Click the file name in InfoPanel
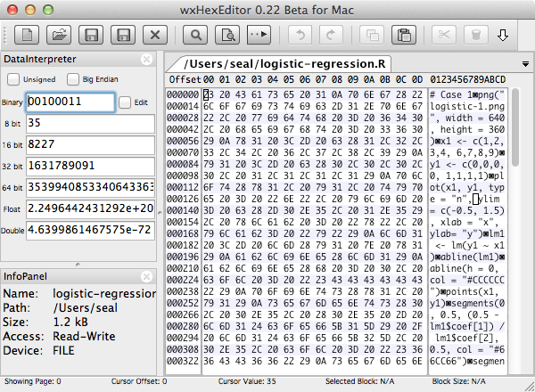 coord(104,293)
